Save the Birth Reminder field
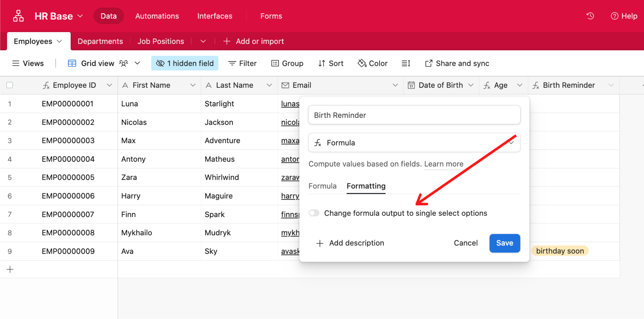The height and width of the screenshot is (319, 644). pos(505,243)
